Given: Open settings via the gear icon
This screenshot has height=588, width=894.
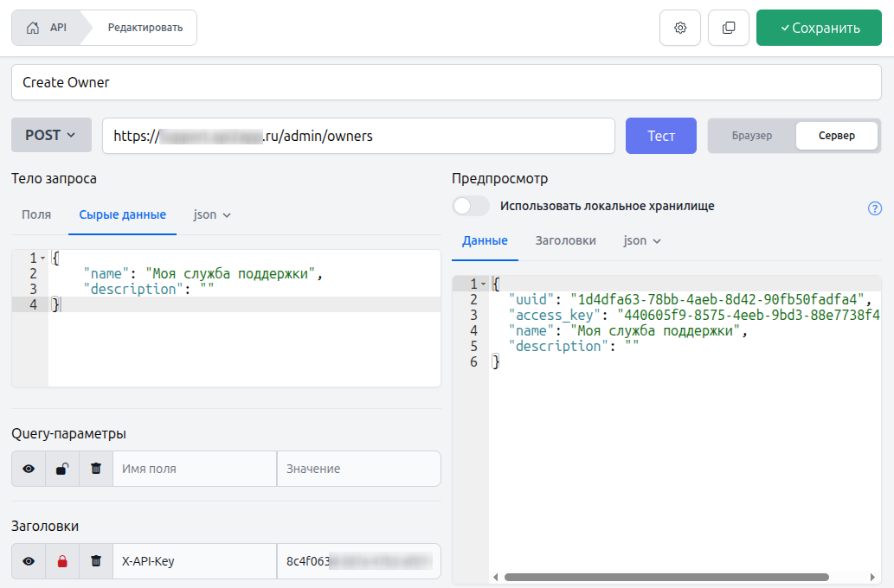Looking at the screenshot, I should point(679,28).
